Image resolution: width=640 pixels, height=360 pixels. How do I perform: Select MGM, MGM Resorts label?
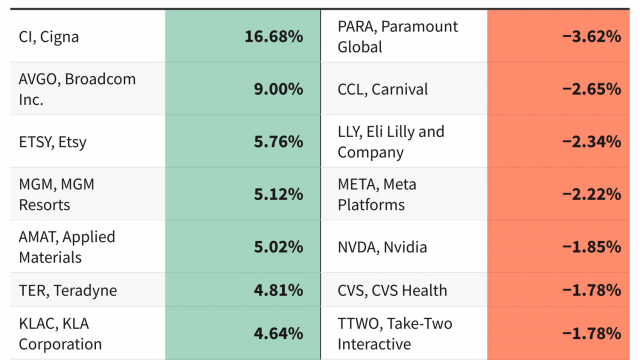[56, 194]
